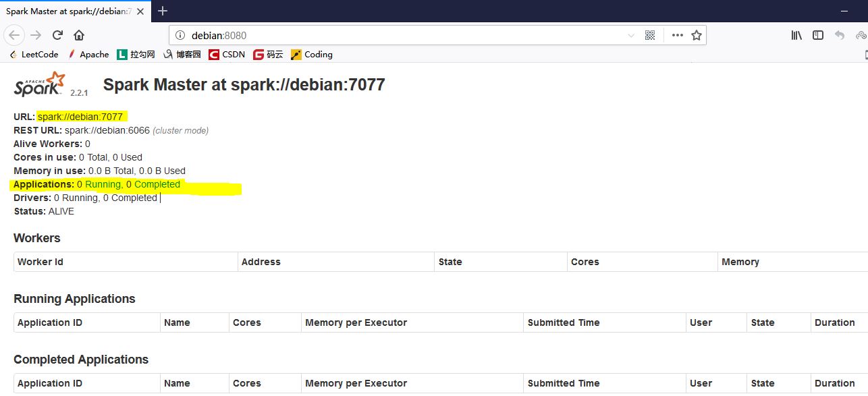The width and height of the screenshot is (868, 396).
Task: Open the CSDN bookmark
Action: click(227, 55)
